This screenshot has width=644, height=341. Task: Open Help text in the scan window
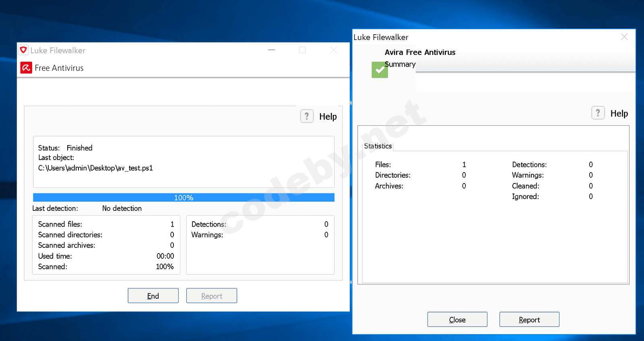coord(328,116)
